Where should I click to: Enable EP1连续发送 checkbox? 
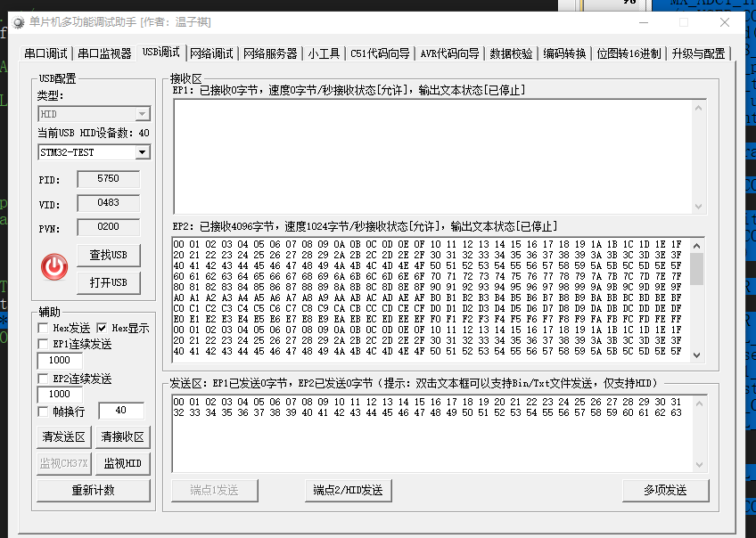click(x=43, y=344)
